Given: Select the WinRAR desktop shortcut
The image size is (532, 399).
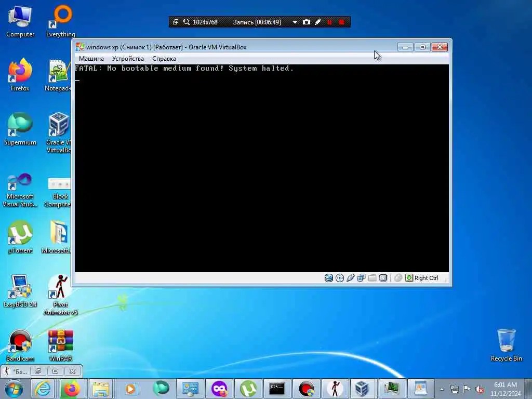Looking at the screenshot, I should pos(61,345).
